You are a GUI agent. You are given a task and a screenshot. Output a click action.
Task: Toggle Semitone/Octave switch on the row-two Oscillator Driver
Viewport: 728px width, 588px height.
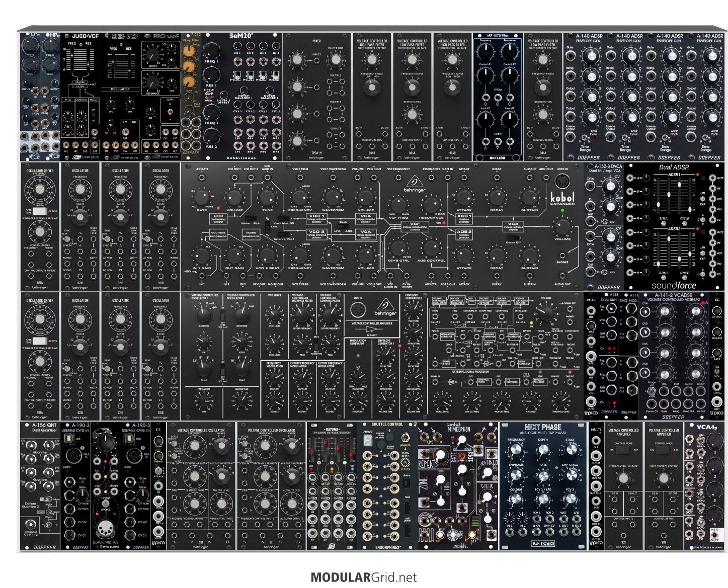[x=40, y=212]
